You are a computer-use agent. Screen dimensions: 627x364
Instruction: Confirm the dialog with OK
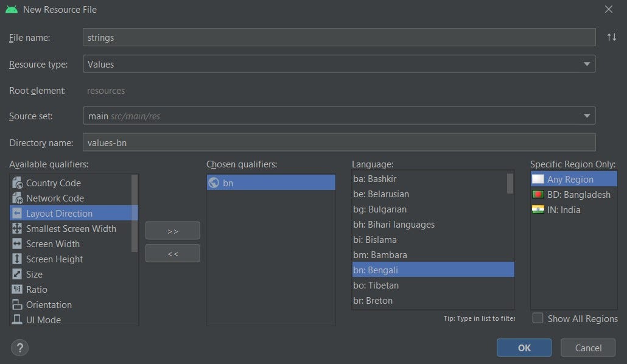pyautogui.click(x=524, y=348)
